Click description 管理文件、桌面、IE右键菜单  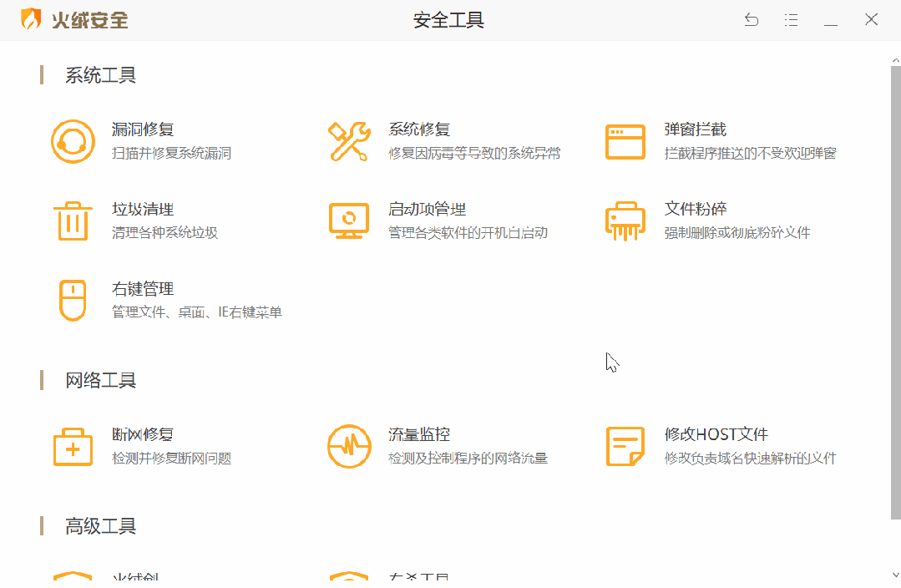(x=196, y=312)
